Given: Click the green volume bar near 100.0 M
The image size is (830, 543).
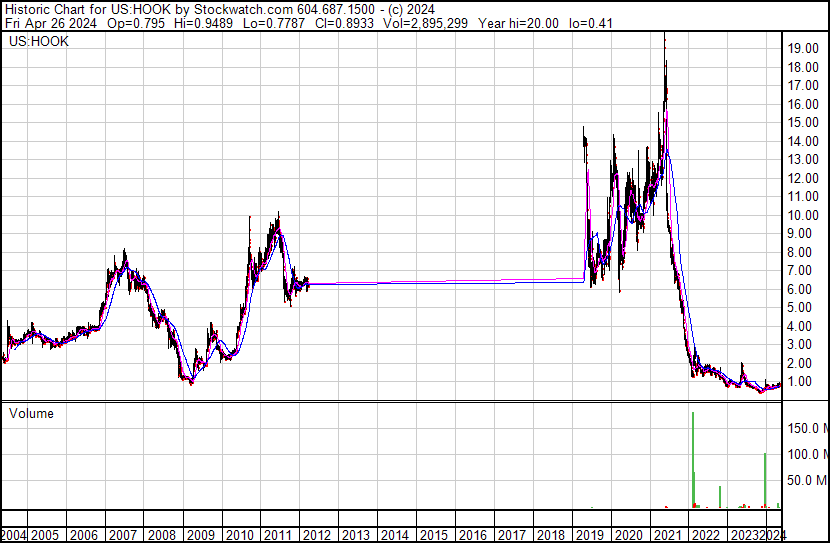Looking at the screenshot, I should (765, 480).
